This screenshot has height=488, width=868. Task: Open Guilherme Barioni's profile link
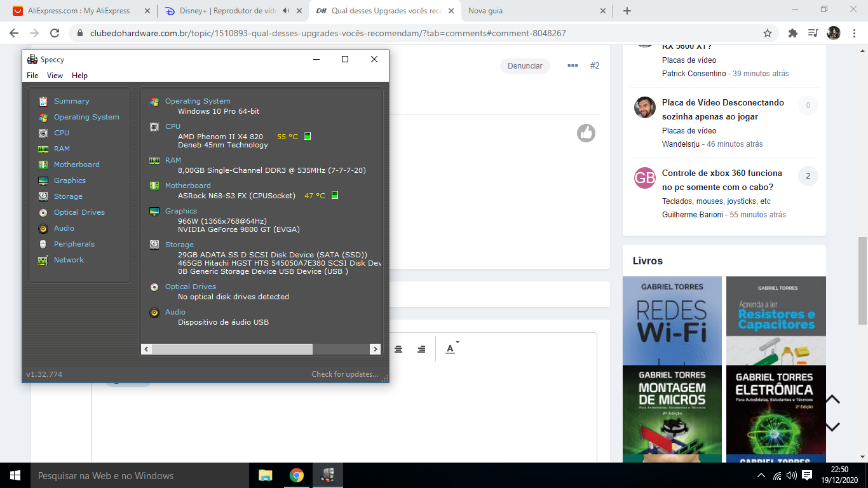click(693, 215)
